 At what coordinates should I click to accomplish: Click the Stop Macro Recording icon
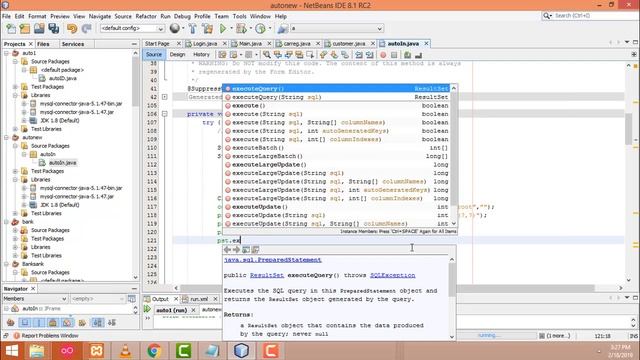[x=394, y=55]
